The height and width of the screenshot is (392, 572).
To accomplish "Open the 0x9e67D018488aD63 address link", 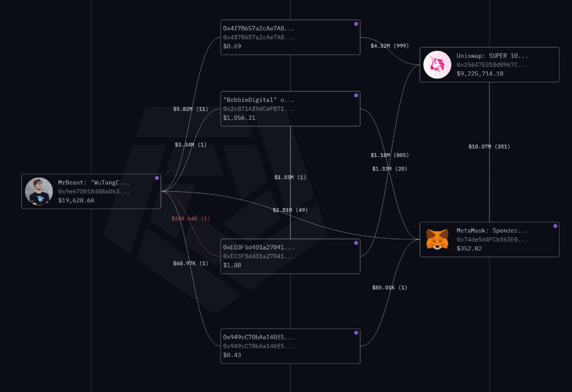I will coord(94,191).
